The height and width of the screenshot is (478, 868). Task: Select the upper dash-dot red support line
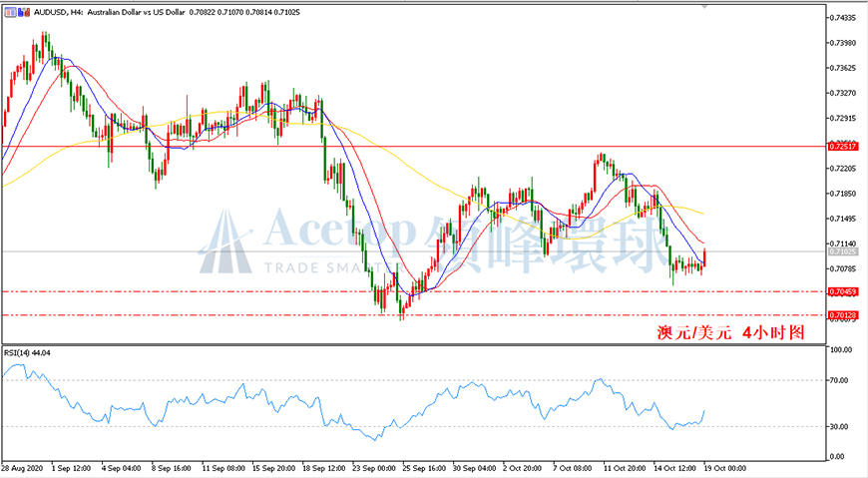click(x=414, y=291)
